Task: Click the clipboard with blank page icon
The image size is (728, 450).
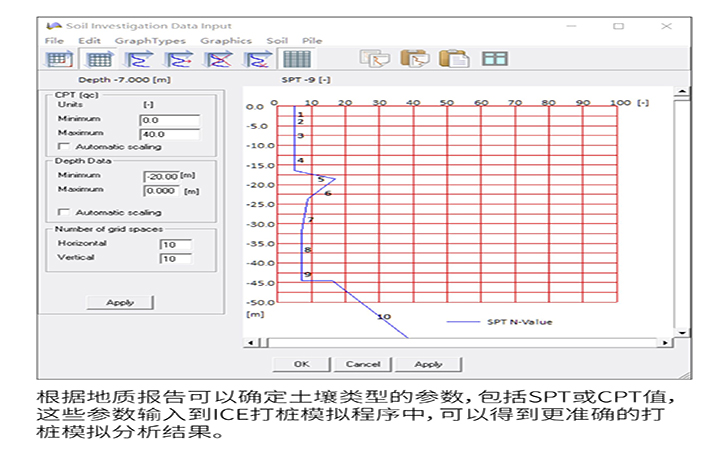Action: click(x=454, y=59)
